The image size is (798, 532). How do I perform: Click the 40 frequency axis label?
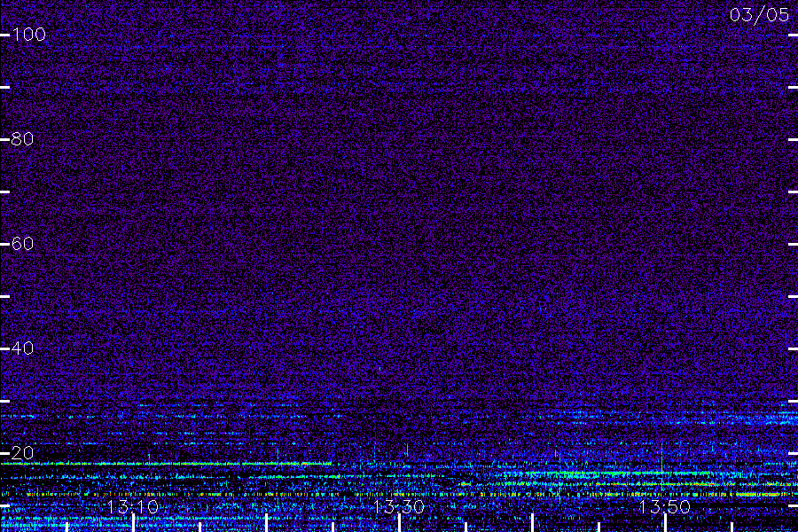[x=22, y=348]
